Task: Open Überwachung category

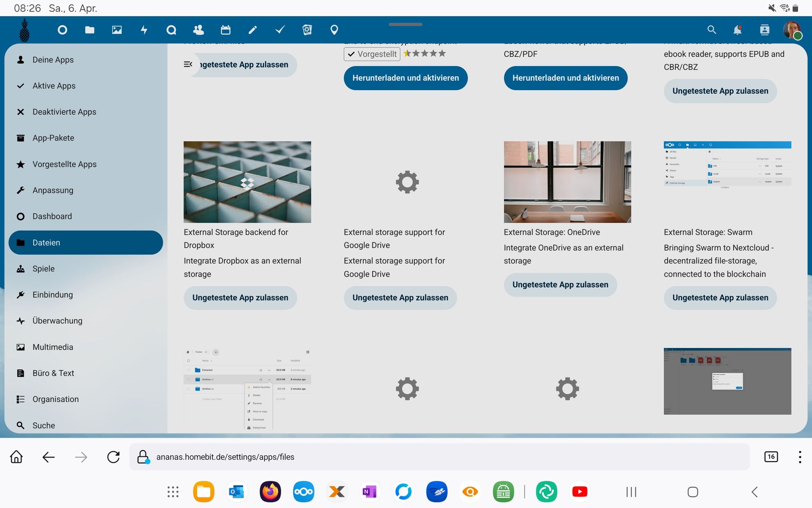Action: tap(86, 321)
